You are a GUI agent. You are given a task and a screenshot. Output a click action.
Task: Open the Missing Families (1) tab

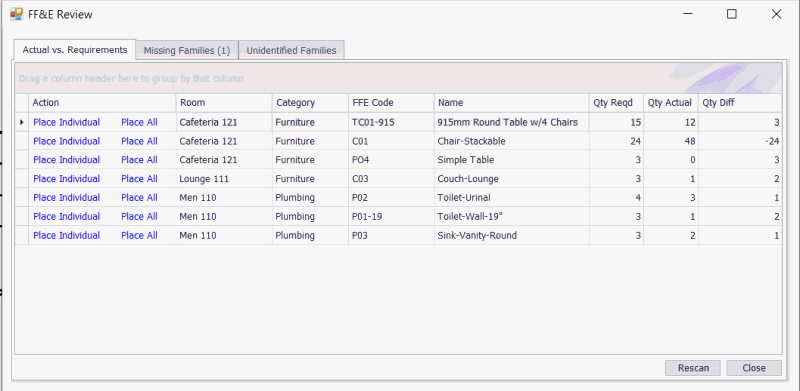tap(187, 51)
